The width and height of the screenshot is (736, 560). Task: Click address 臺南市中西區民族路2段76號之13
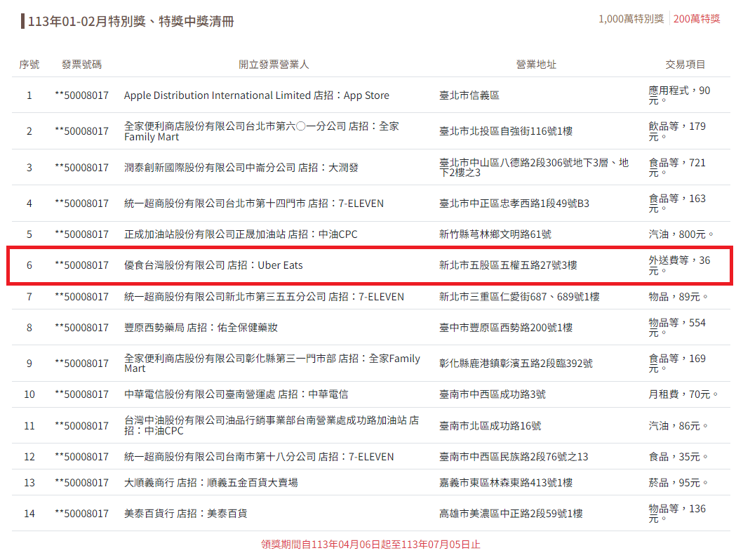coord(513,457)
